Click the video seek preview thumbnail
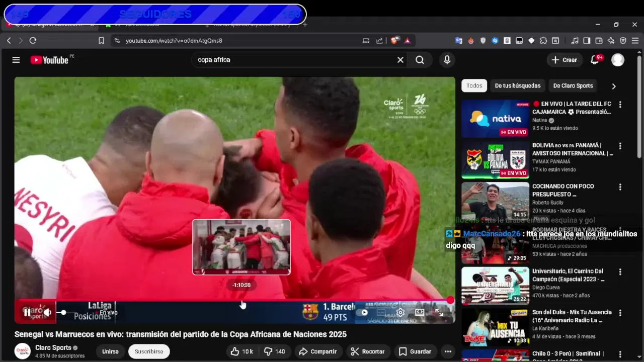Image resolution: width=644 pixels, height=362 pixels. [x=242, y=247]
